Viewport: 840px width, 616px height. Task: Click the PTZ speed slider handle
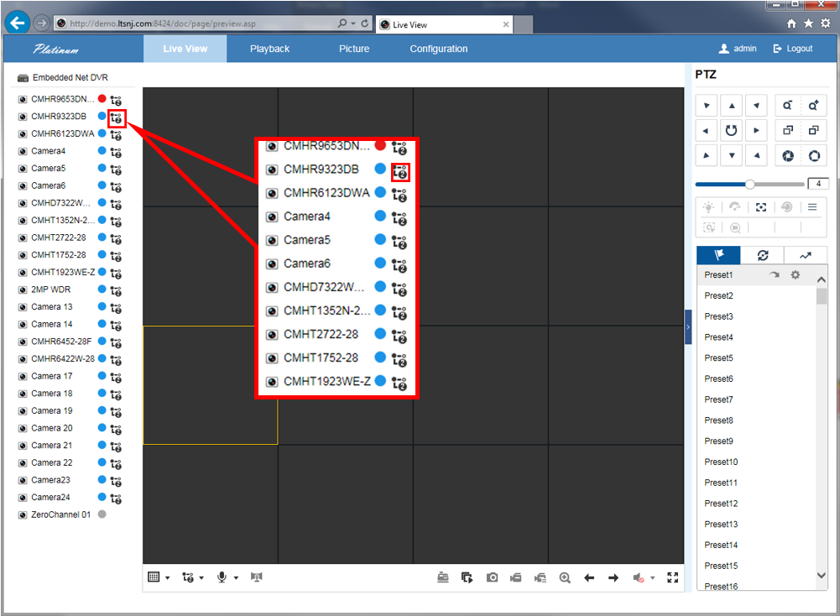[x=750, y=184]
